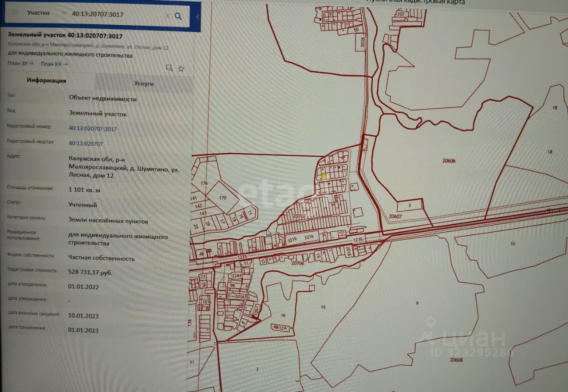Click map parcel label 2244
This screenshot has height=392, width=568.
point(236,275)
